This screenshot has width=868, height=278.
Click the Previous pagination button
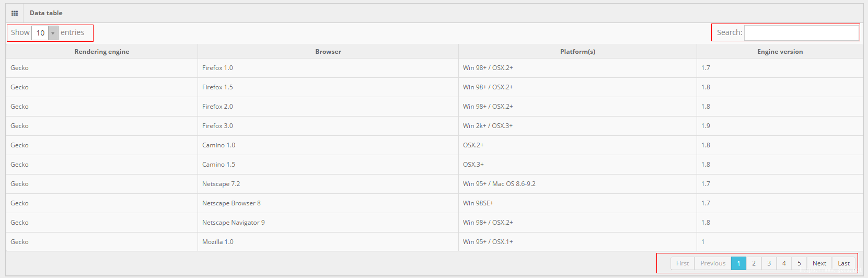713,263
